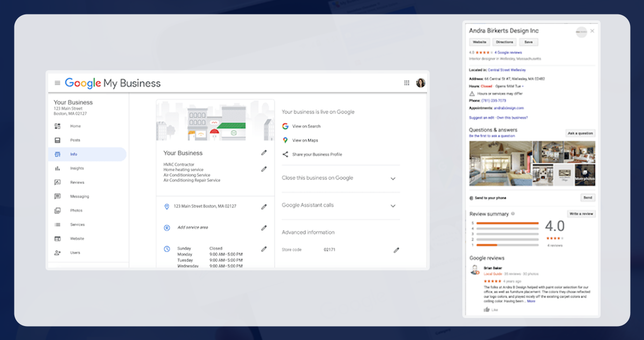Viewport: 644px width, 340px height.
Task: Open Reviews in the sidebar menu
Action: click(x=77, y=182)
